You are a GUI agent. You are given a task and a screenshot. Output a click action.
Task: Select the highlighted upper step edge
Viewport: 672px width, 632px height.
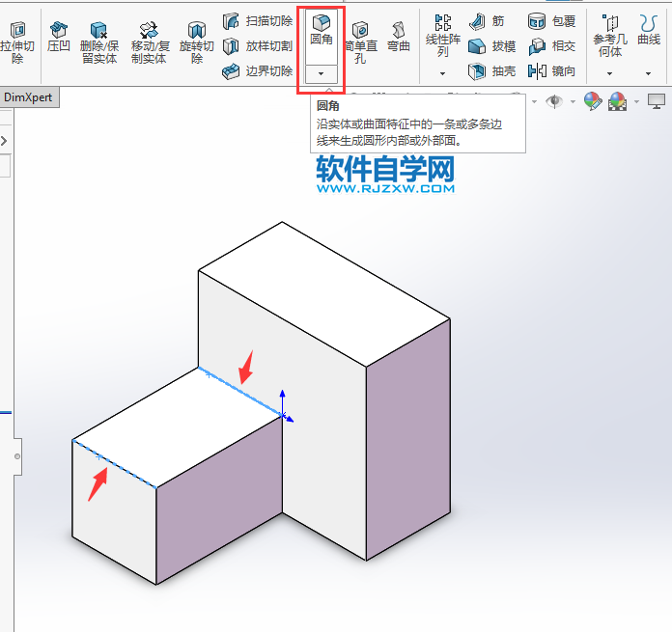tap(240, 391)
